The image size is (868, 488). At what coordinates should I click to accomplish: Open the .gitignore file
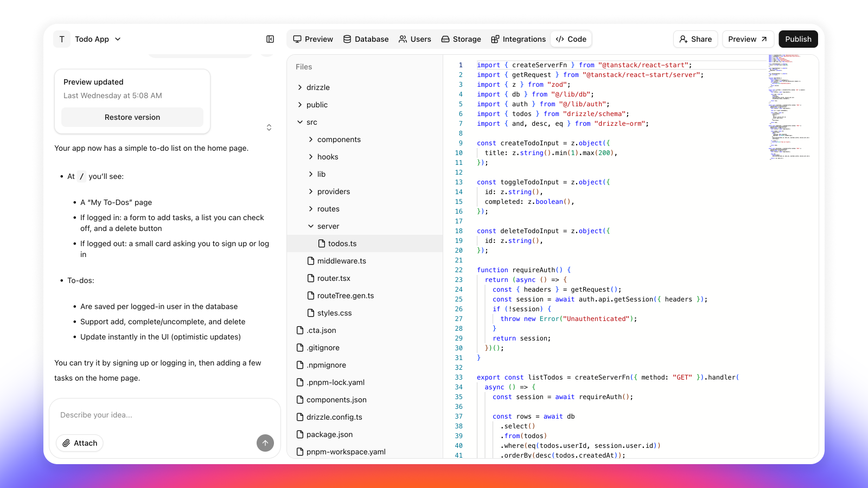click(323, 348)
